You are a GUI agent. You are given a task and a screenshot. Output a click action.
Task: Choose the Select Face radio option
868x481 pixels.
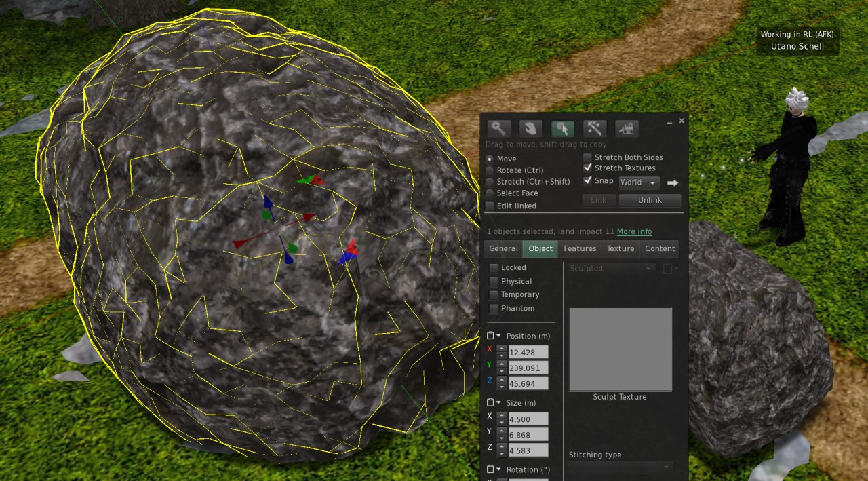click(490, 193)
